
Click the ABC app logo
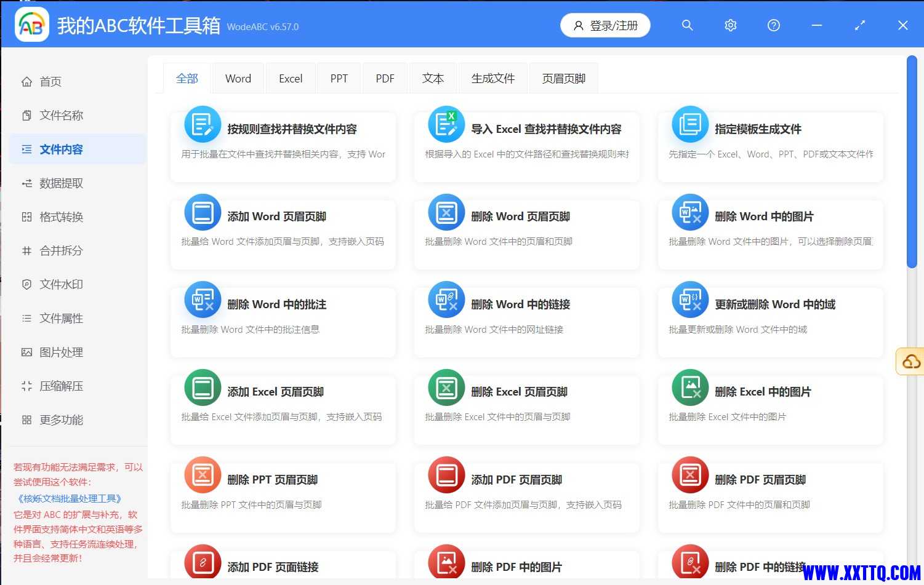[31, 25]
